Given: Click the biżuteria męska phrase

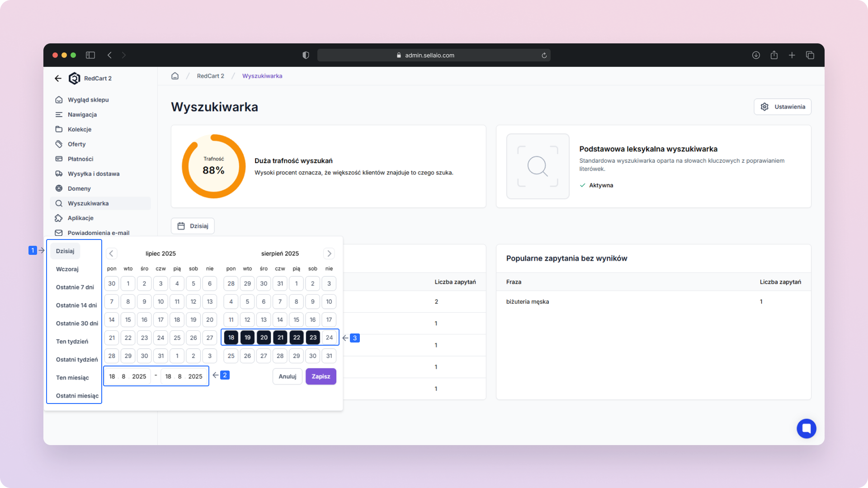Looking at the screenshot, I should 528,302.
